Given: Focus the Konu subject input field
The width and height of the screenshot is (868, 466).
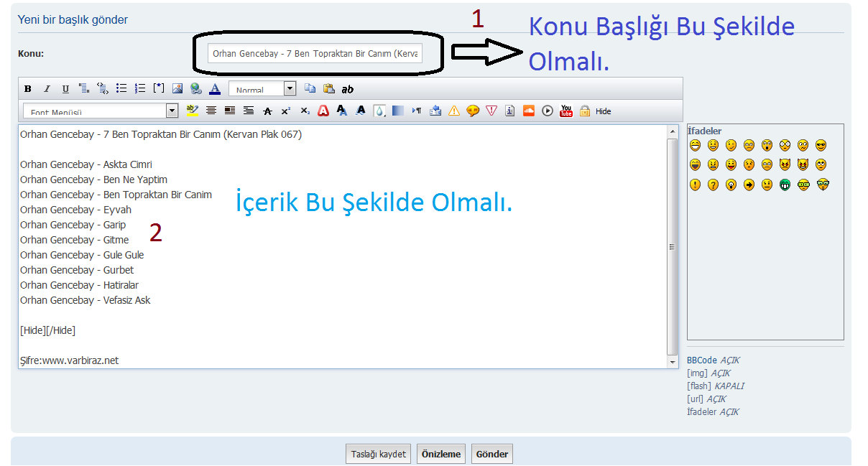Looking at the screenshot, I should pos(315,54).
